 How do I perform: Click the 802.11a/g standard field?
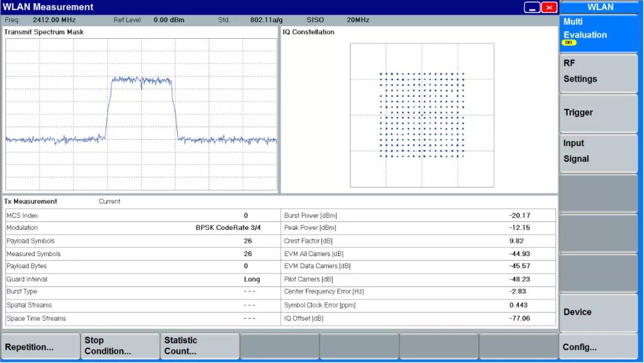[x=266, y=20]
